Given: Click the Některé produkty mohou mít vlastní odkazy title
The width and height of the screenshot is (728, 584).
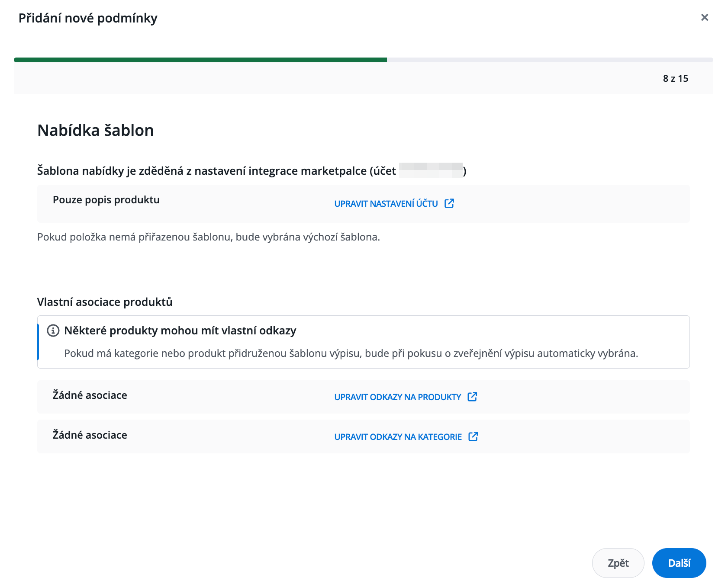Looking at the screenshot, I should [180, 331].
